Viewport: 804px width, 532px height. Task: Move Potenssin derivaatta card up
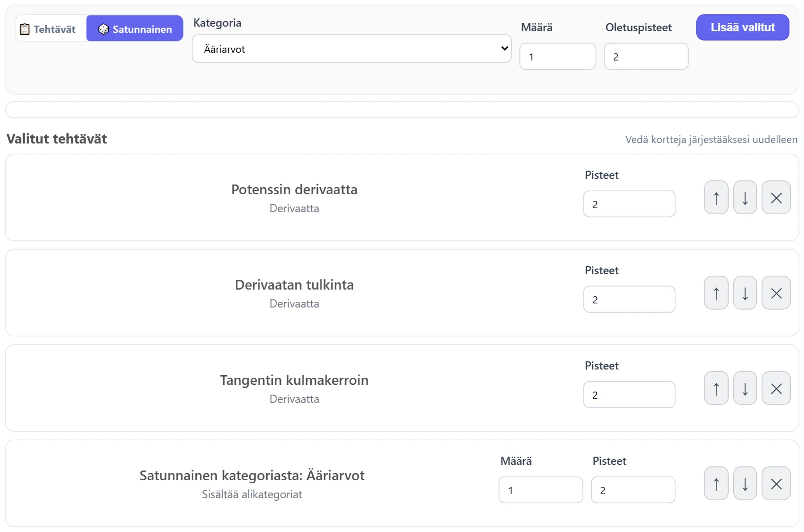coord(716,197)
